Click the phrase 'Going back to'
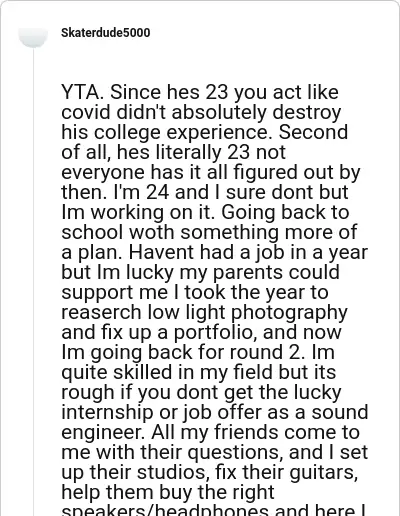 click(x=285, y=212)
